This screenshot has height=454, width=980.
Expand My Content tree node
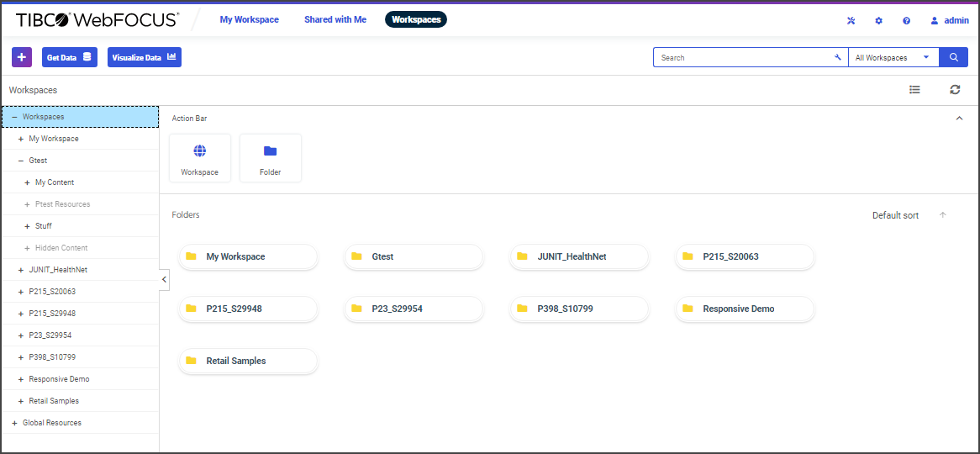click(27, 182)
